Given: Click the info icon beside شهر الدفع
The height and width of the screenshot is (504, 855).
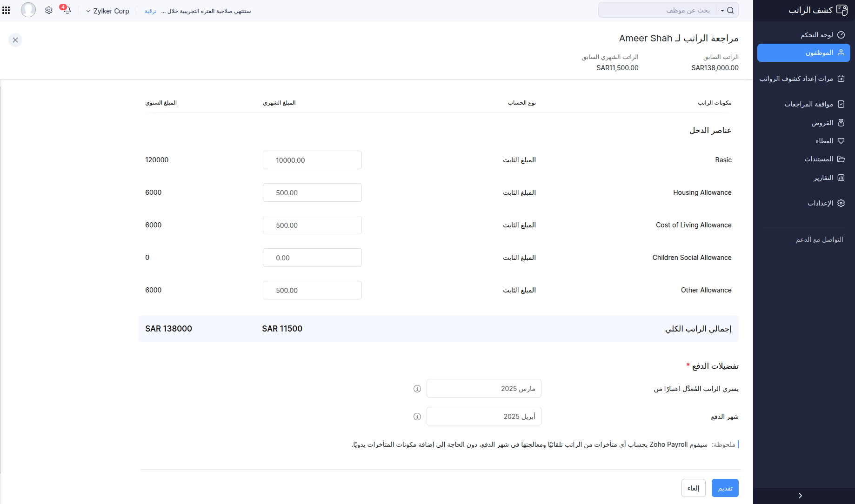Looking at the screenshot, I should (x=417, y=416).
